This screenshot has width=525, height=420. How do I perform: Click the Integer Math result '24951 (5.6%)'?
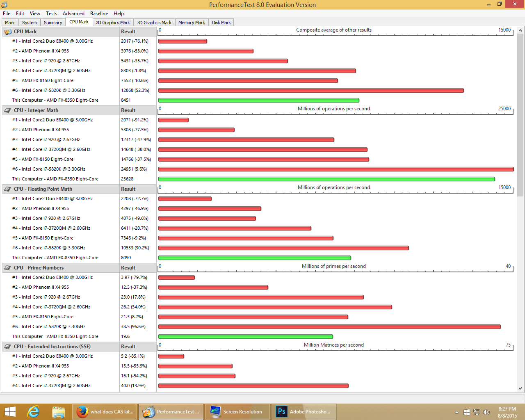pos(134,169)
